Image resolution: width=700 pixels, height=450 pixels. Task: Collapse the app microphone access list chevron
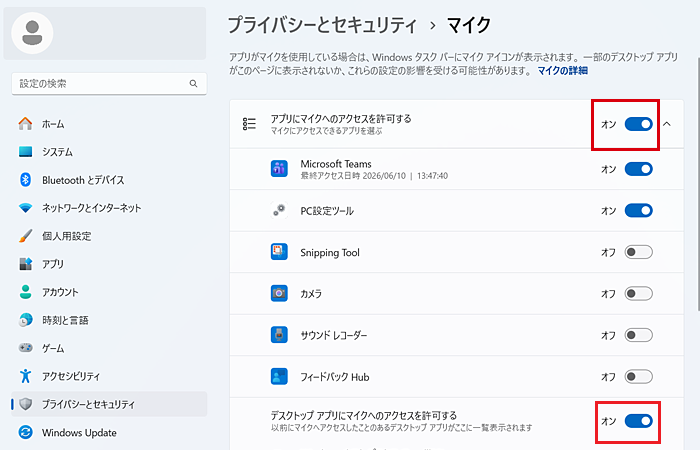pos(667,124)
